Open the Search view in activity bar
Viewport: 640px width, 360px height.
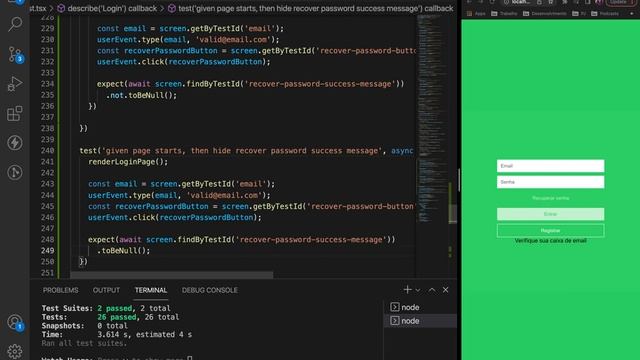click(x=15, y=24)
